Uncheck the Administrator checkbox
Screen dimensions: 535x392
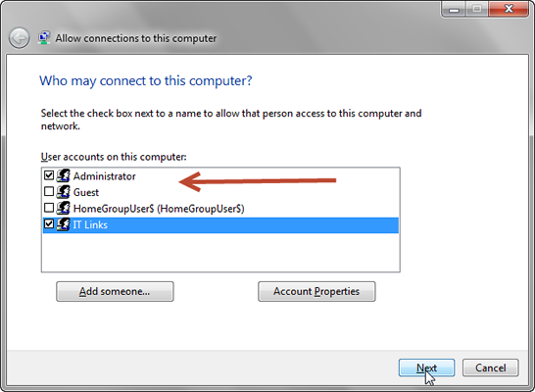[x=49, y=175]
